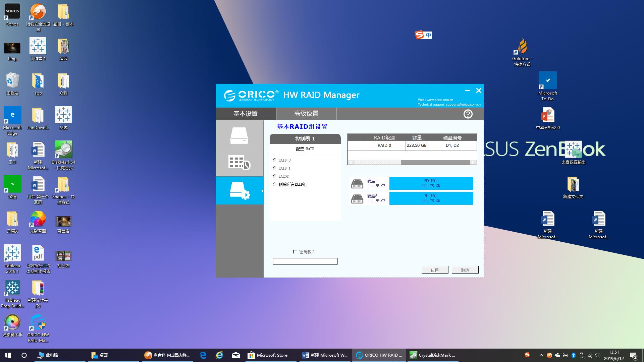Viewport: 644px width, 362px height.
Task: Click the 硬盘1 drive icon
Action: (x=357, y=183)
